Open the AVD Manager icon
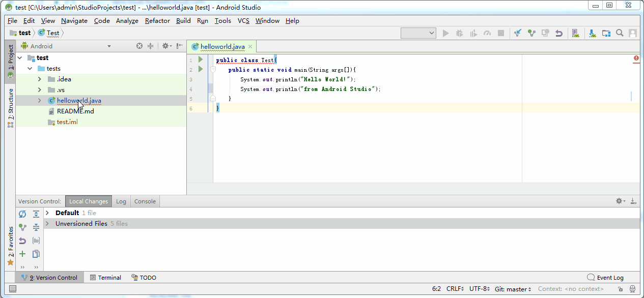Screen dimensions: 644x298 [x=575, y=33]
